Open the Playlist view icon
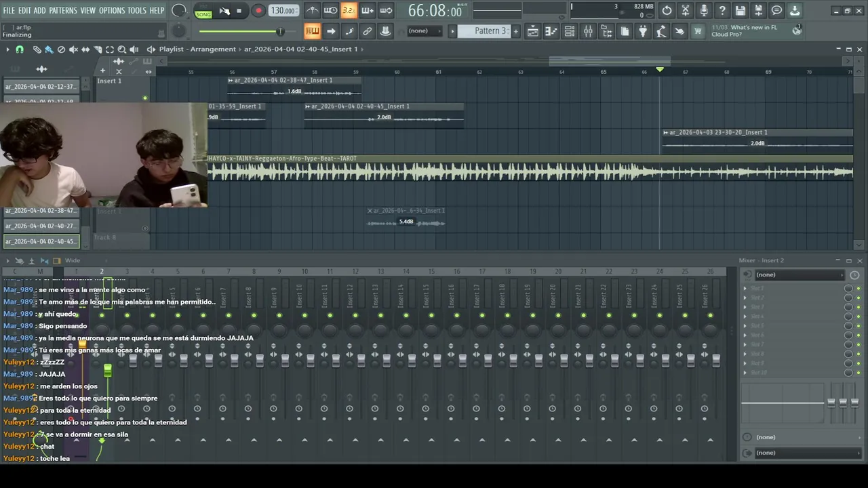The width and height of the screenshot is (868, 488). (533, 31)
